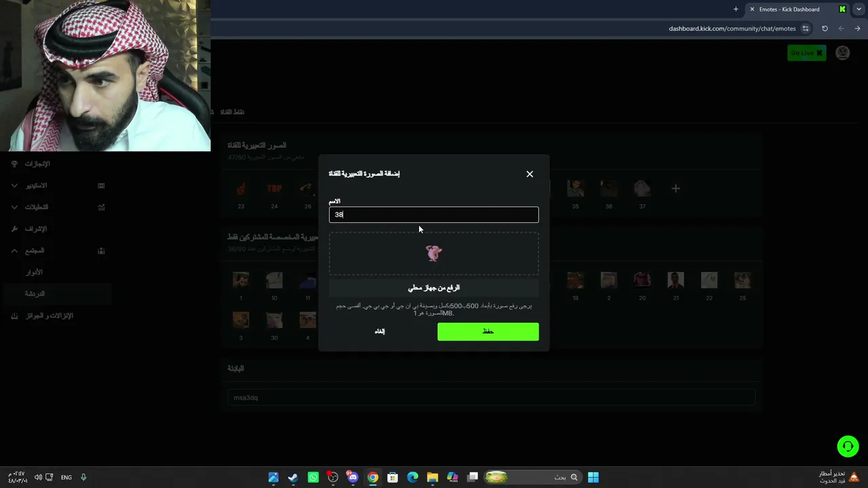Open the Windows Start menu
The width and height of the screenshot is (868, 488).
click(x=593, y=477)
